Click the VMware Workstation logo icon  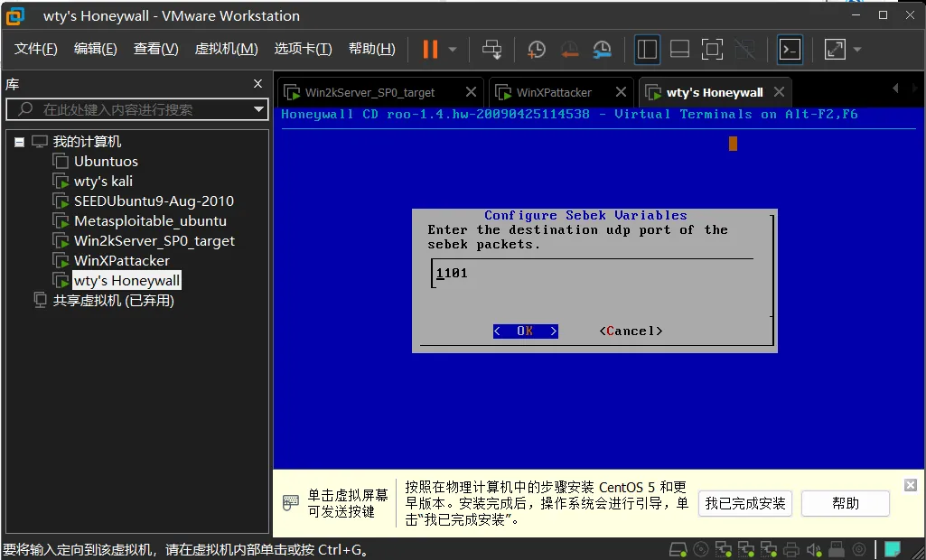click(x=15, y=16)
